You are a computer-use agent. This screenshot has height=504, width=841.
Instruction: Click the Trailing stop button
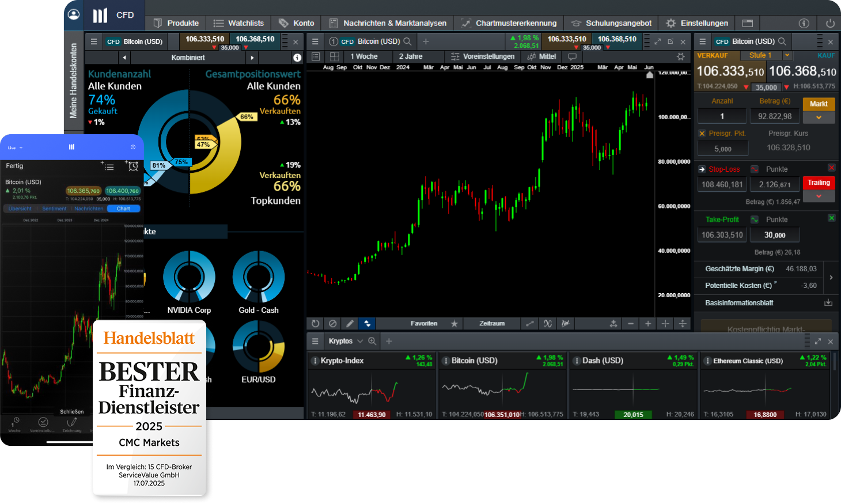point(819,183)
